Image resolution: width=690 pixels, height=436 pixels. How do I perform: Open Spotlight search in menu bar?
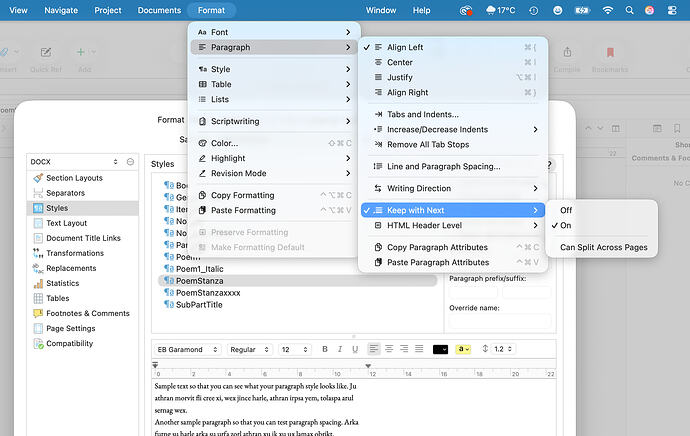pyautogui.click(x=629, y=10)
